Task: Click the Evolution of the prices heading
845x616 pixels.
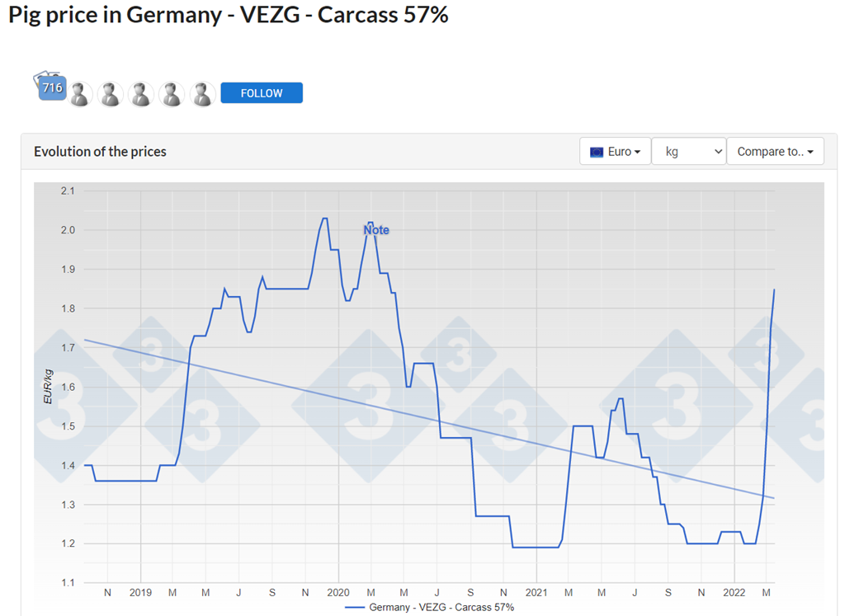Action: tap(100, 152)
